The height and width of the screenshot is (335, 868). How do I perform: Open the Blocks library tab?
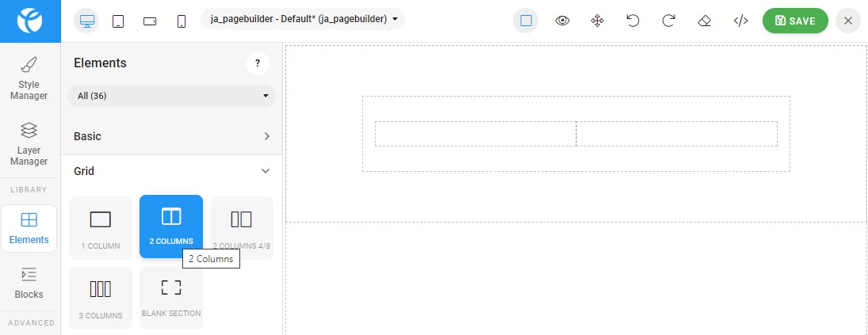point(29,283)
